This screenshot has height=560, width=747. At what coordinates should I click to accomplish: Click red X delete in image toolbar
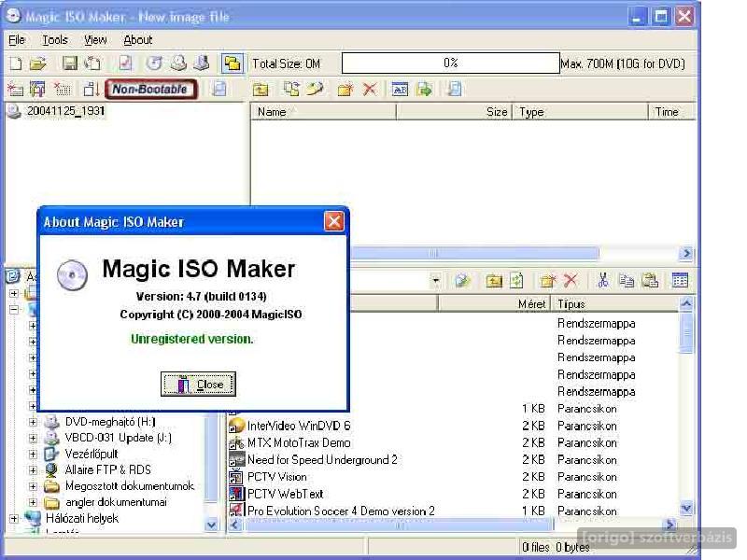coord(370,89)
